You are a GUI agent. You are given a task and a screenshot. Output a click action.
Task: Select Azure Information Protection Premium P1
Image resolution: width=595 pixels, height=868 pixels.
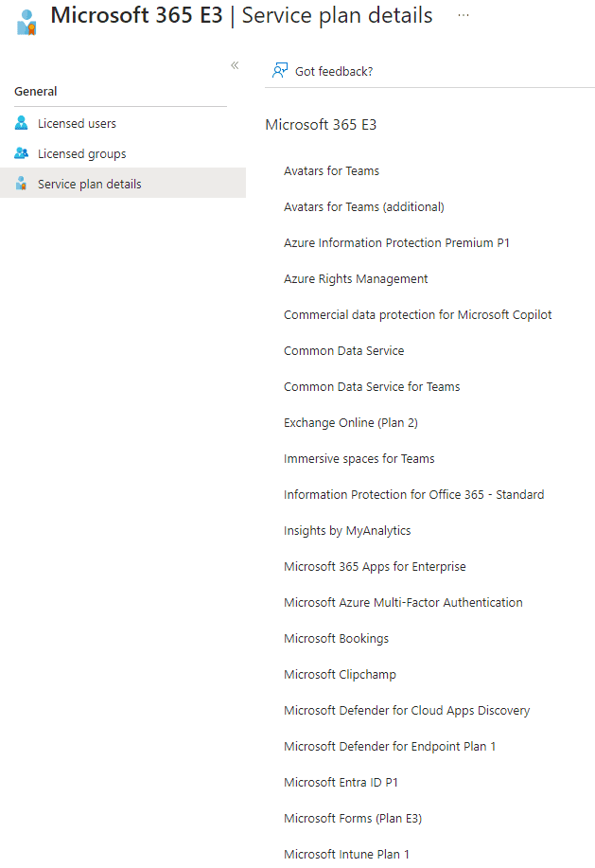click(x=396, y=243)
